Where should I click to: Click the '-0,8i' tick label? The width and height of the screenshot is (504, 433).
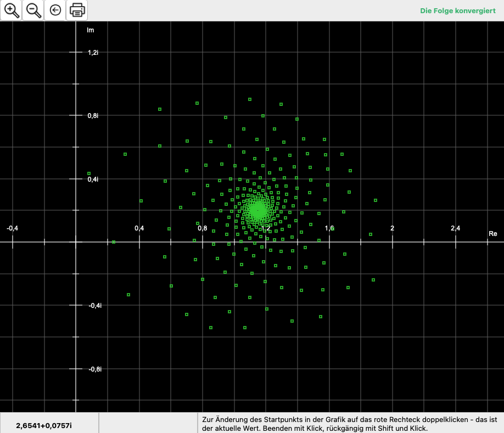[x=95, y=369]
